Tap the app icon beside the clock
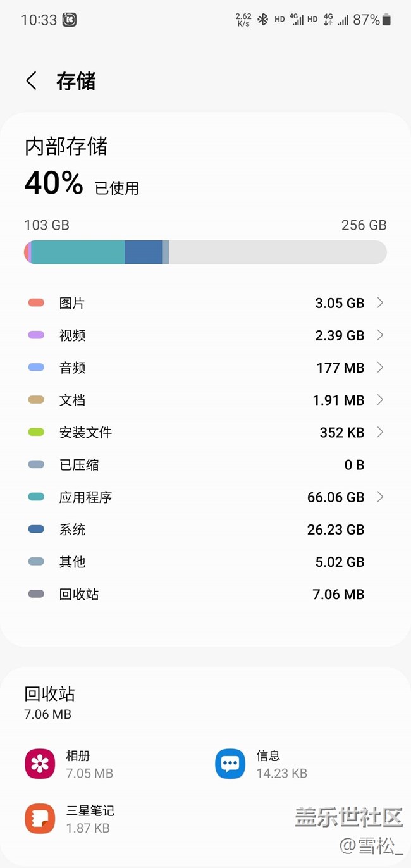This screenshot has width=411, height=868. click(x=70, y=20)
